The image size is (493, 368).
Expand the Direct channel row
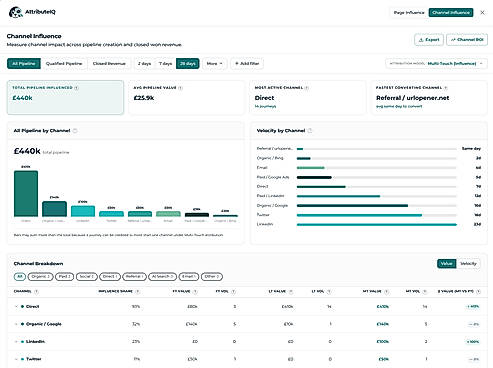16,306
